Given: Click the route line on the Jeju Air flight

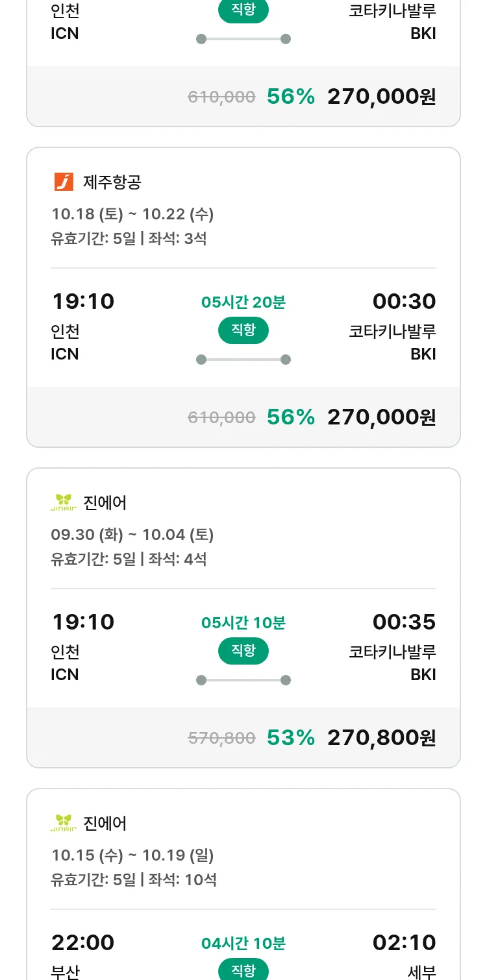Looking at the screenshot, I should pyautogui.click(x=243, y=360).
